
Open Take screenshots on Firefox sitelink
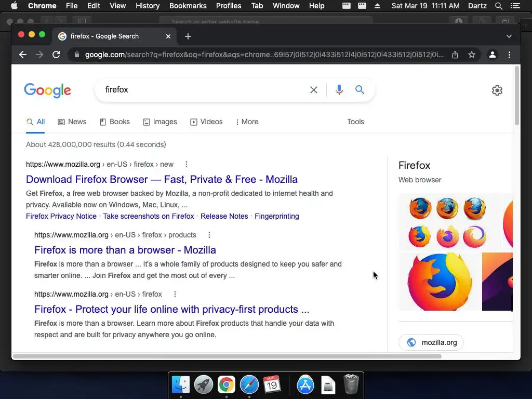coord(149,216)
